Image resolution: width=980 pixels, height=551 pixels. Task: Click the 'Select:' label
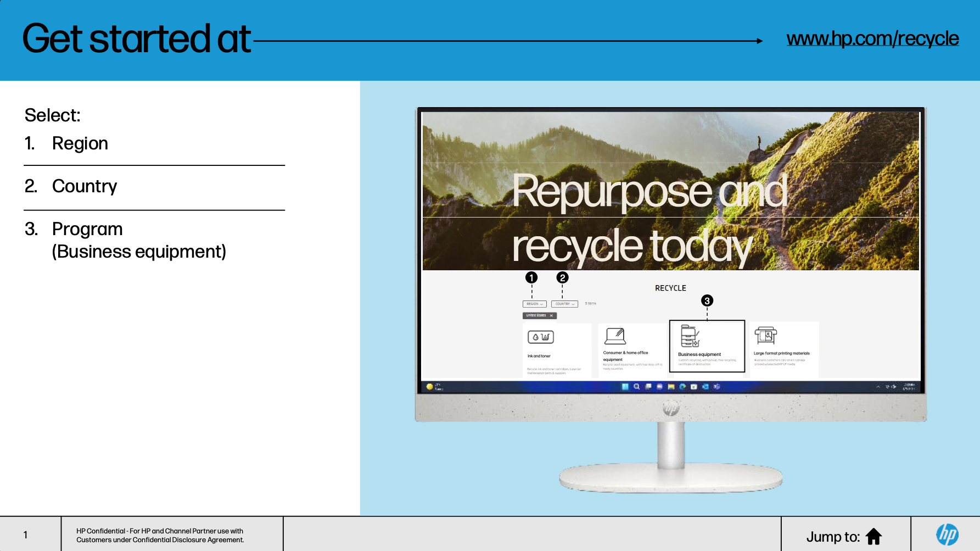(53, 115)
